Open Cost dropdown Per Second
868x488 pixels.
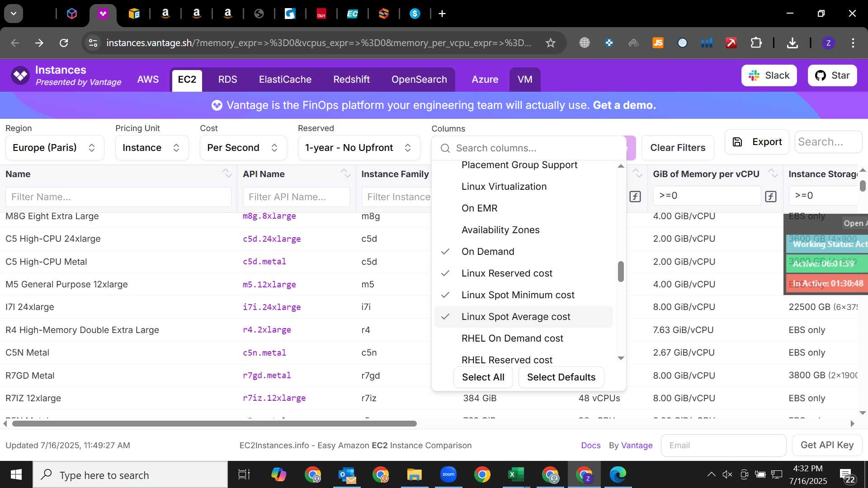(x=243, y=148)
